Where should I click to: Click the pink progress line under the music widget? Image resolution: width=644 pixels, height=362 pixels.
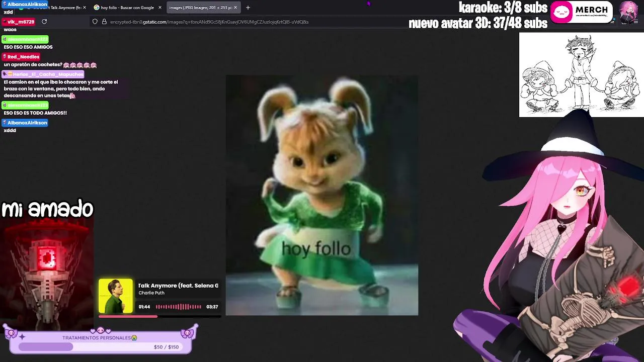[x=160, y=316]
